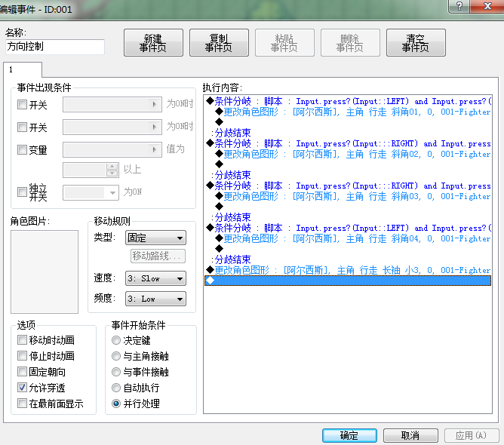The height and width of the screenshot is (445, 504).
Task: Select the 决定键 trigger radio button
Action: coord(116,340)
